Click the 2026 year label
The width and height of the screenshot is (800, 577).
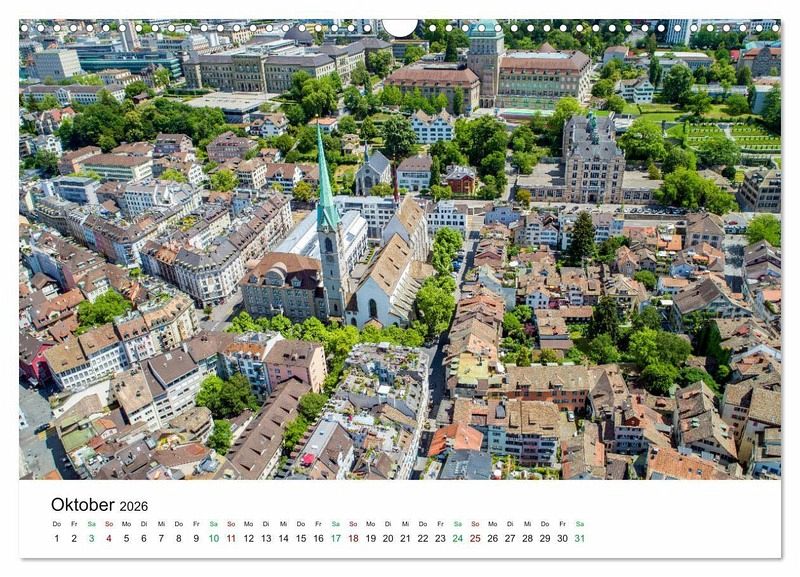pyautogui.click(x=136, y=506)
